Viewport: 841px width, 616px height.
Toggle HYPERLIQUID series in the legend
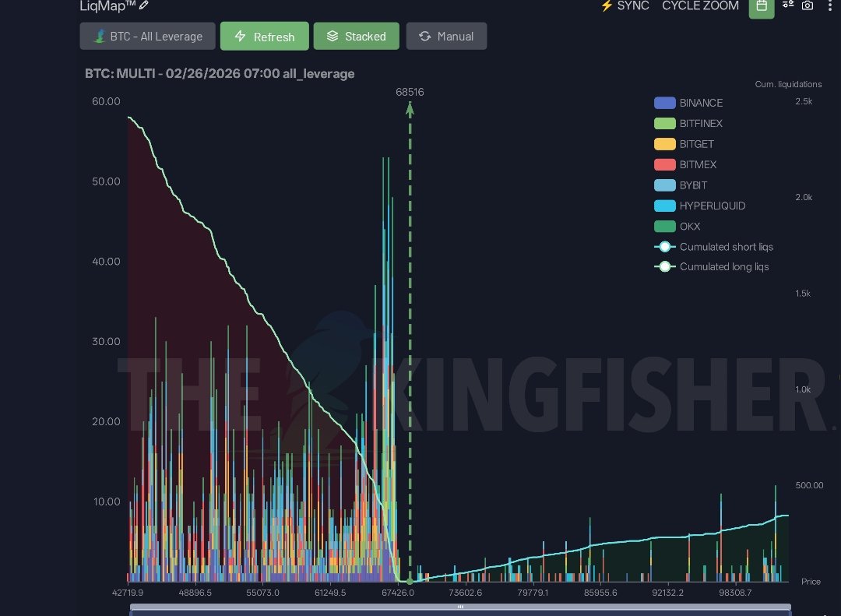(700, 206)
